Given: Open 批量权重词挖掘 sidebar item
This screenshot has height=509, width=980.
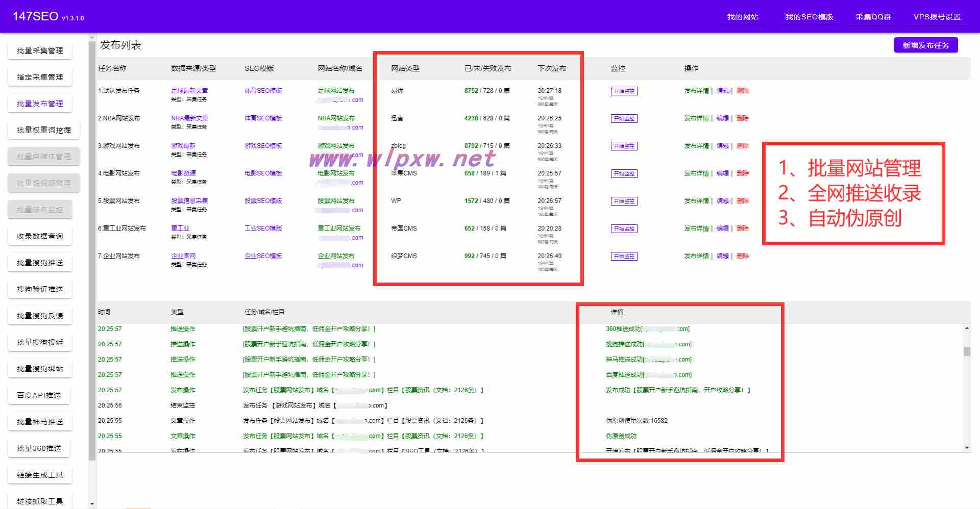Looking at the screenshot, I should [x=44, y=130].
